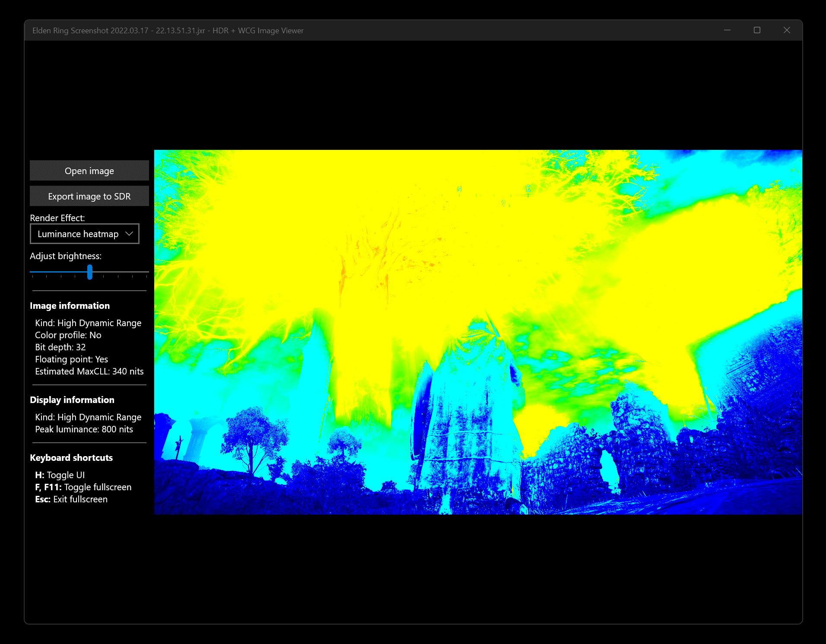Click 'Esc: Exit fullscreen' text
The height and width of the screenshot is (644, 826).
coord(71,499)
